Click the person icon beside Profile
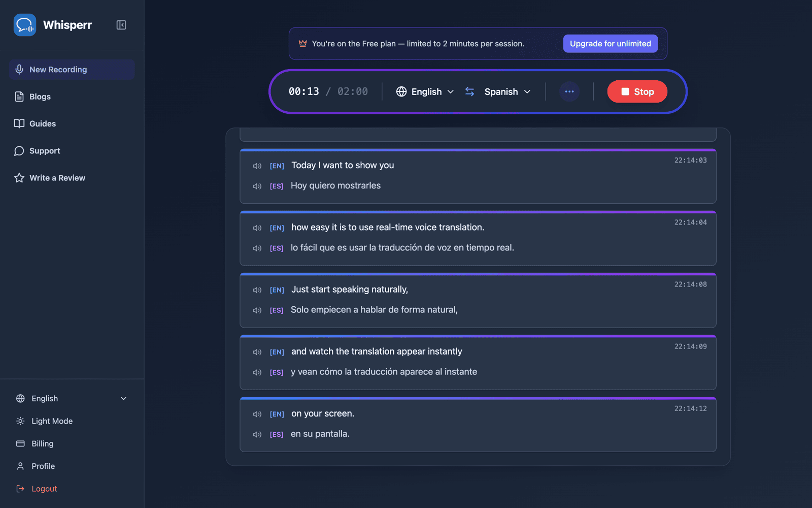The height and width of the screenshot is (508, 812). [20, 466]
